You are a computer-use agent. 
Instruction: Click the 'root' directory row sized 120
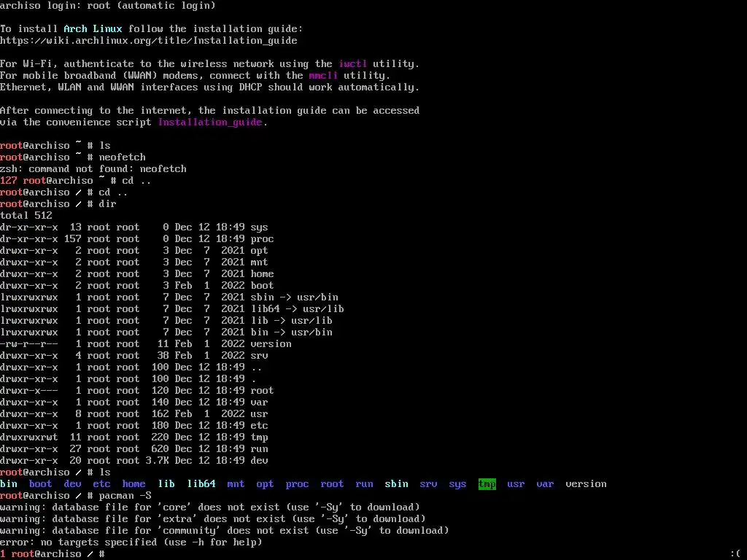(x=137, y=391)
